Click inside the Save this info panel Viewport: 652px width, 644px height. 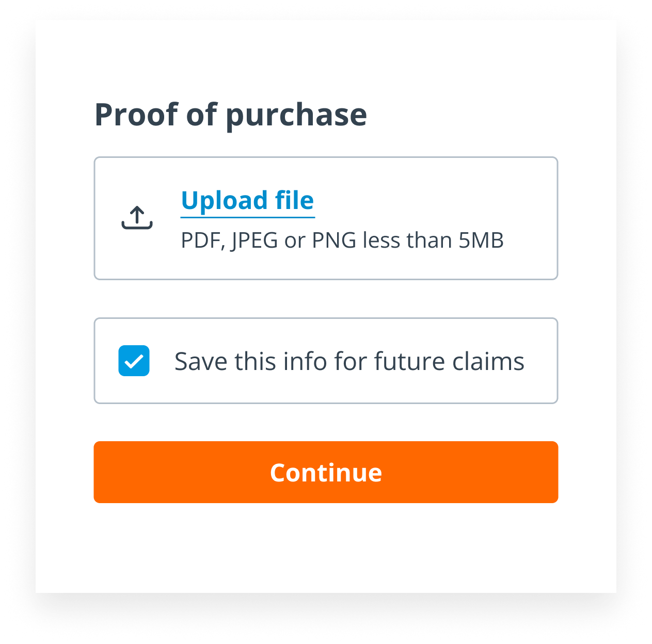tap(326, 360)
